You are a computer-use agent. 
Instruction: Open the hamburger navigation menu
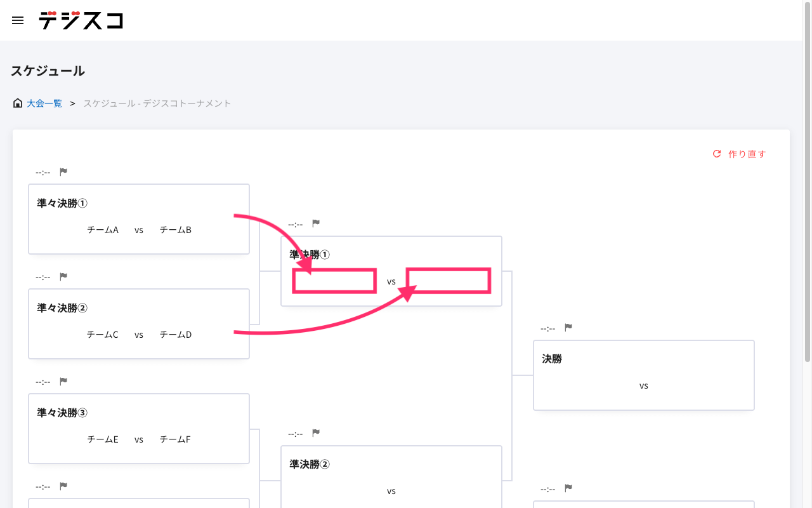[x=17, y=20]
